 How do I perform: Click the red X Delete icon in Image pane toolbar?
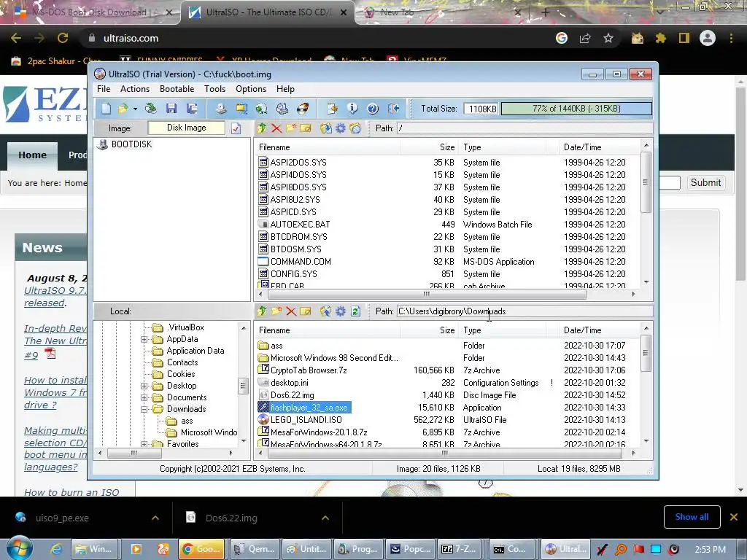(276, 128)
